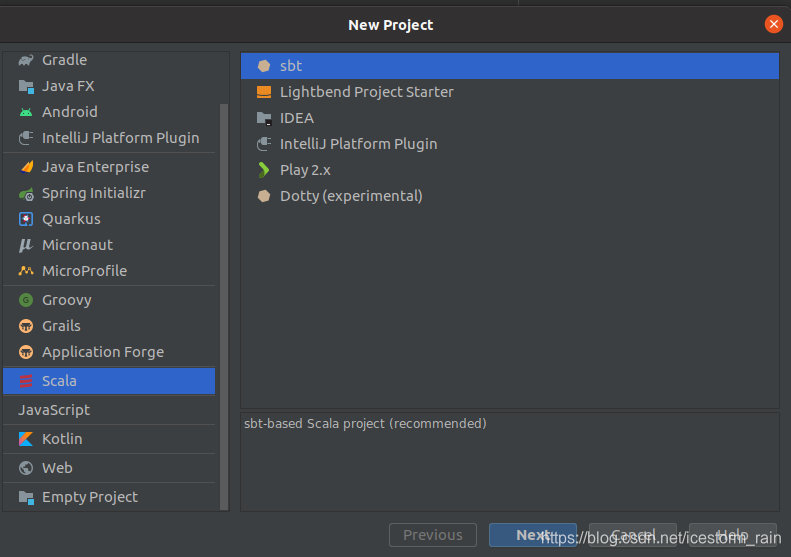Click the Micronaut mu icon
Screen dimensions: 791x557
click(26, 245)
